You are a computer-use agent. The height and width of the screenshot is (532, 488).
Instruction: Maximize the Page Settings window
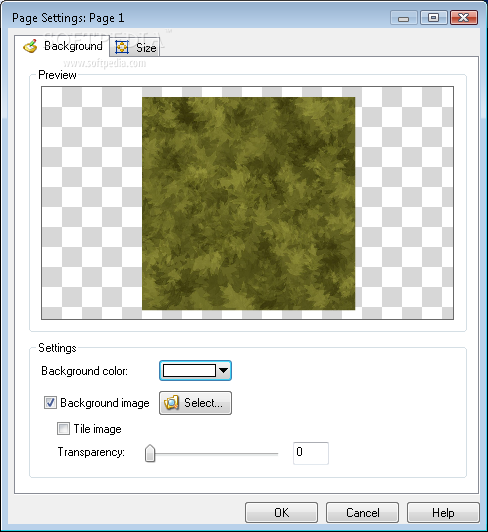coord(434,18)
